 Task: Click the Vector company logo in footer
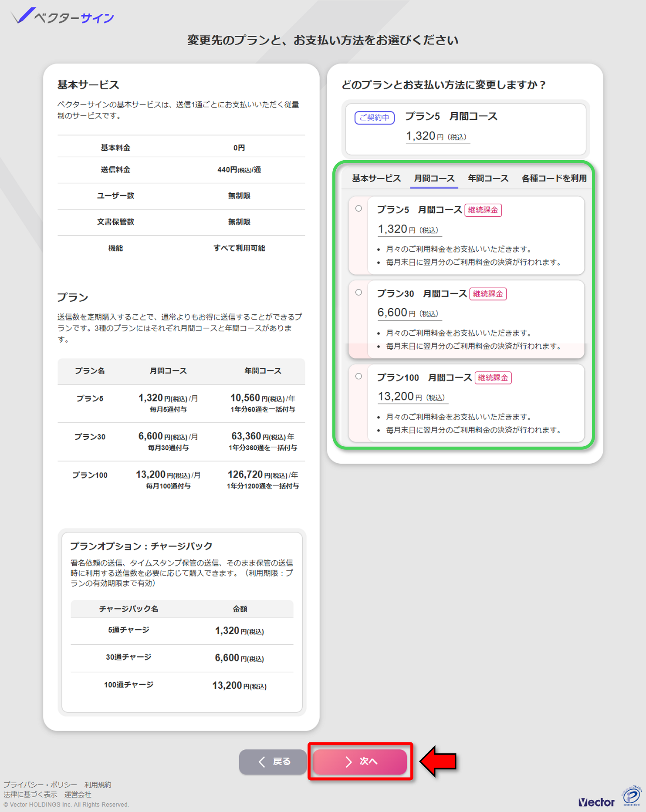(x=596, y=802)
